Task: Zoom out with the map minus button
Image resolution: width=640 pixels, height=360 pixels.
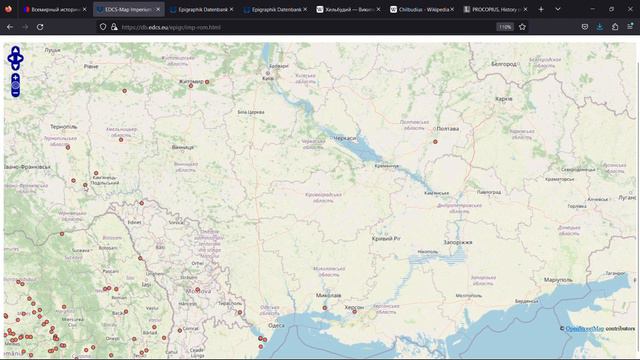Action: [16, 93]
